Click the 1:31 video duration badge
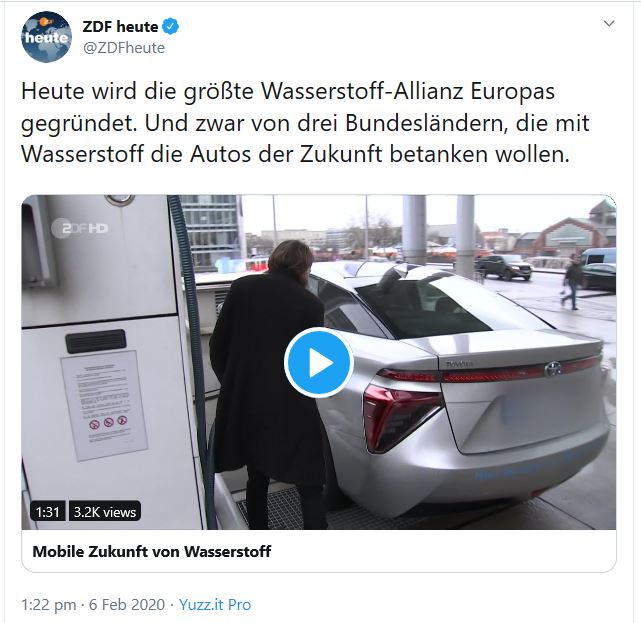 point(47,512)
